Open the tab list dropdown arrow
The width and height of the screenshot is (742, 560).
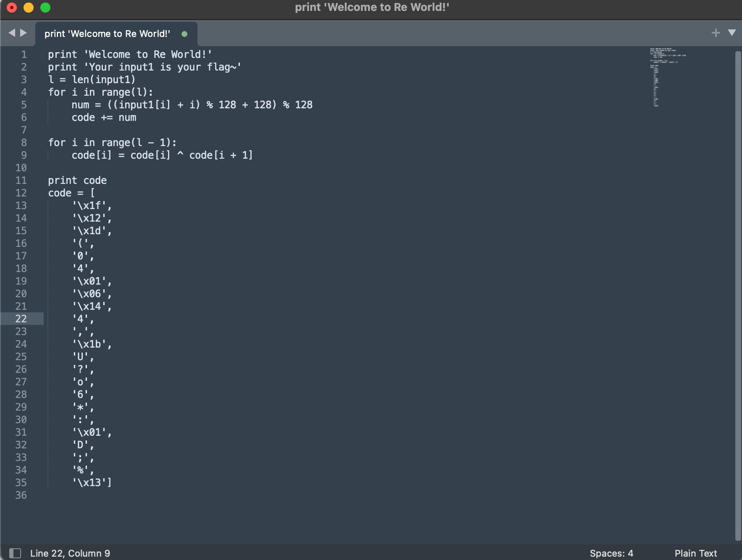coord(732,33)
